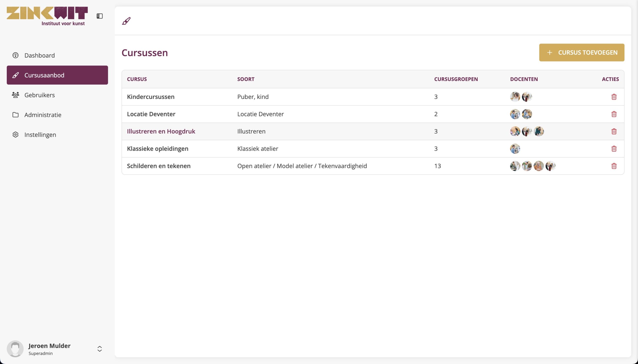This screenshot has width=638, height=364.
Task: Open the Schilderen en tekenen course
Action: [159, 166]
